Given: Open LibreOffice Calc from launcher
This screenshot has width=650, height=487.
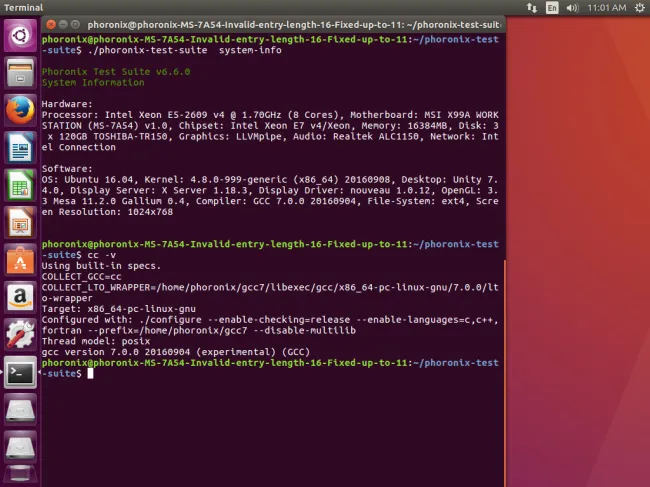Looking at the screenshot, I should [x=20, y=185].
